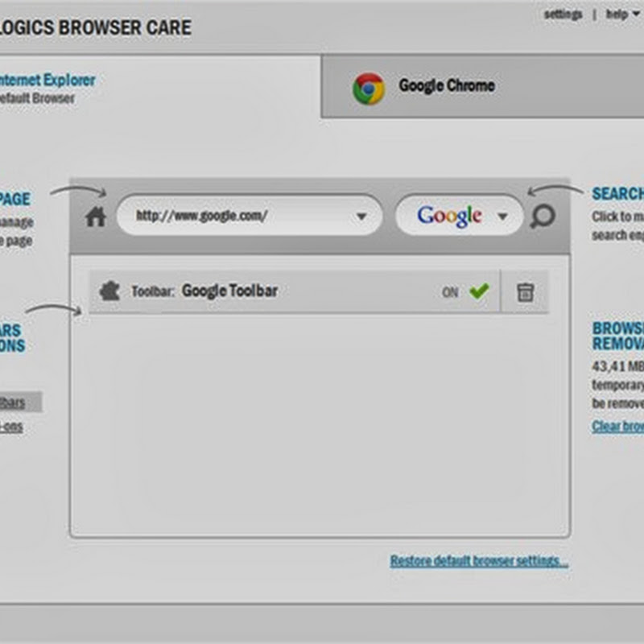Screen dimensions: 644x644
Task: Click the BROWSER heading above '43,41 MB'
Action: click(617, 328)
